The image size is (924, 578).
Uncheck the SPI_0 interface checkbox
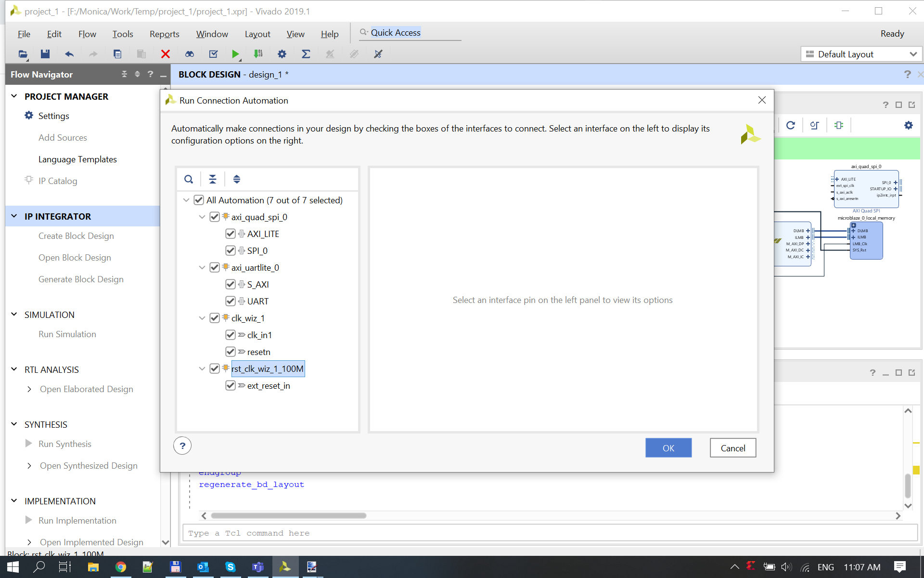(231, 250)
